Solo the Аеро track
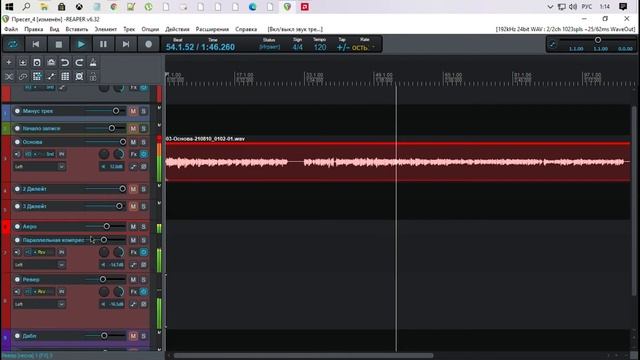 144,227
